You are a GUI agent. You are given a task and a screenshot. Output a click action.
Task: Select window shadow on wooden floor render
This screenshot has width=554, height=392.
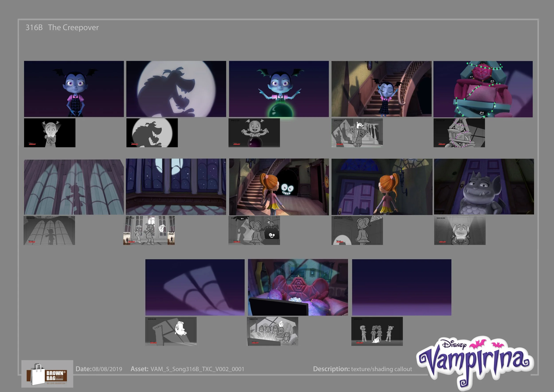(x=74, y=187)
